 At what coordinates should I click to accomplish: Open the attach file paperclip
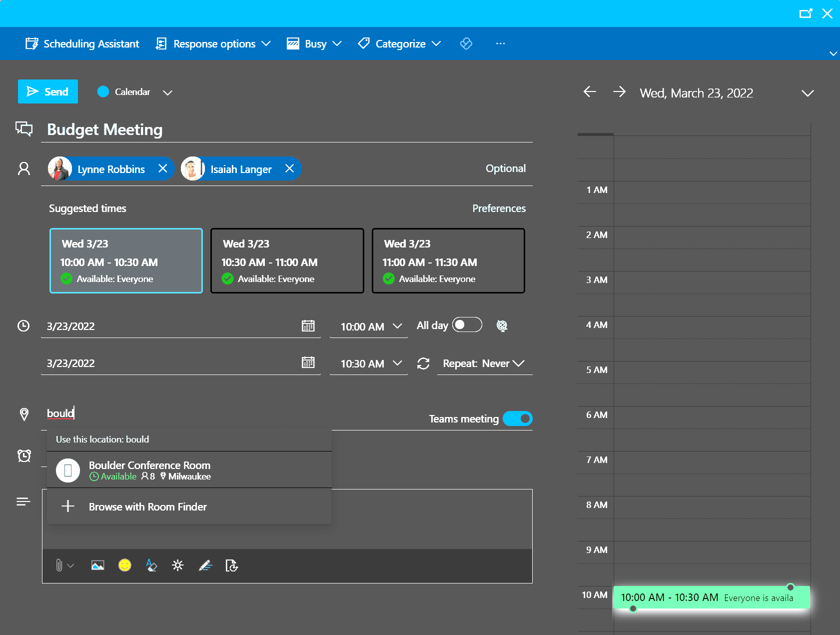click(x=59, y=565)
